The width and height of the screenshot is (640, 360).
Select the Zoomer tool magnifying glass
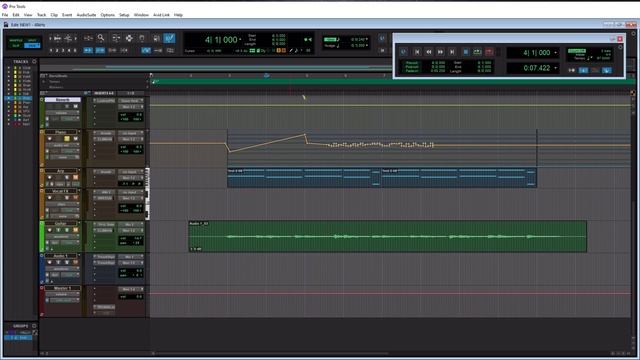point(101,38)
